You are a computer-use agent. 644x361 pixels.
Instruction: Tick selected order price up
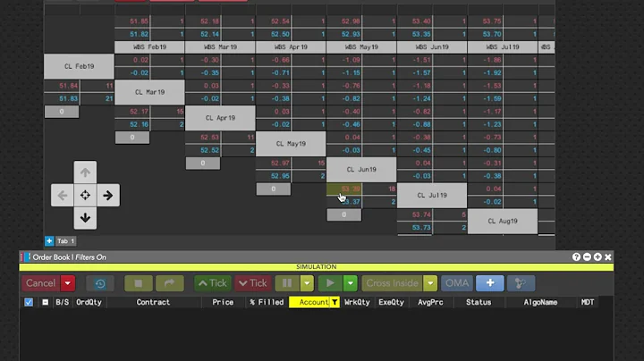pos(212,283)
